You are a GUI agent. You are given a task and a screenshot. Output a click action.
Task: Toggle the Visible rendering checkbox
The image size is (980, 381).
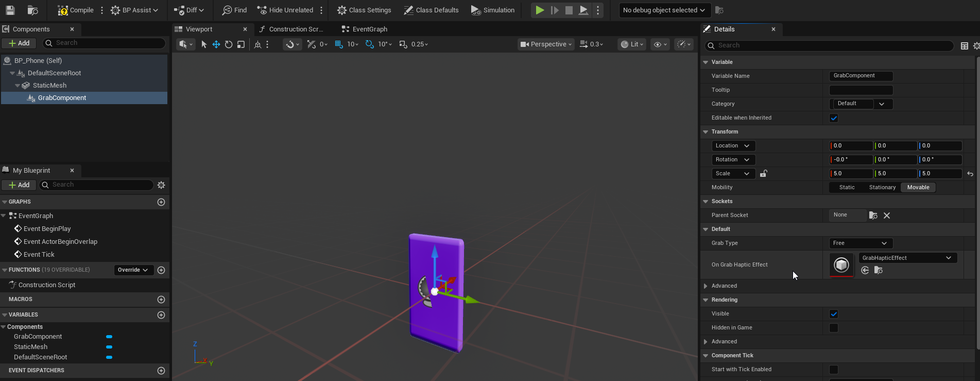[834, 314]
